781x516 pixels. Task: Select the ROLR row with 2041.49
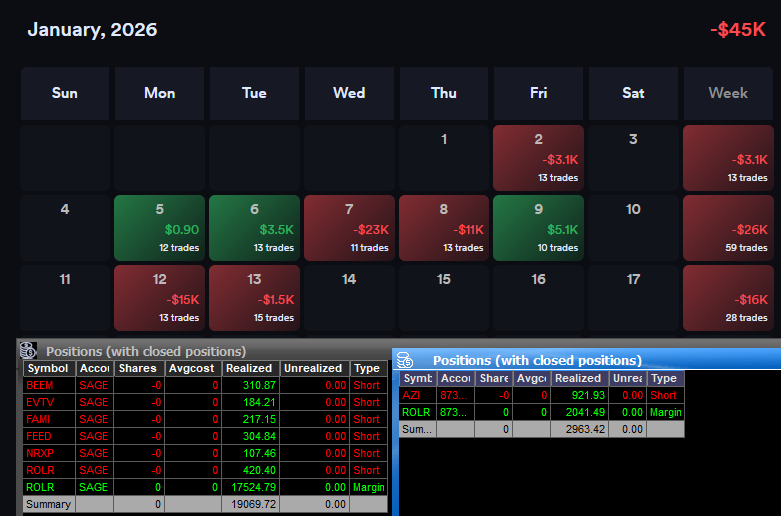pos(542,412)
